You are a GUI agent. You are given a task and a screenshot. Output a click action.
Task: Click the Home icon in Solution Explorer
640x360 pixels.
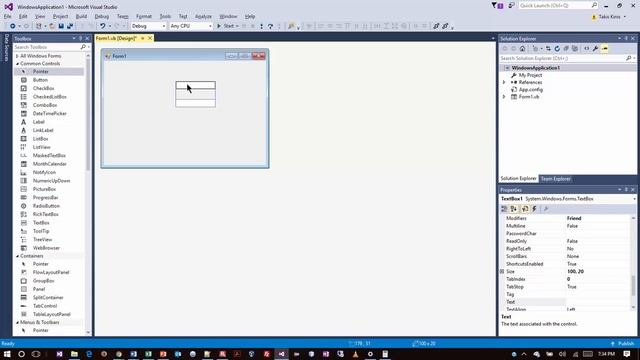[x=522, y=49]
